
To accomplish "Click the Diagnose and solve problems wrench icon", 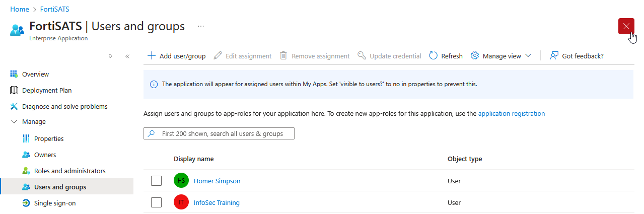I will 14,106.
